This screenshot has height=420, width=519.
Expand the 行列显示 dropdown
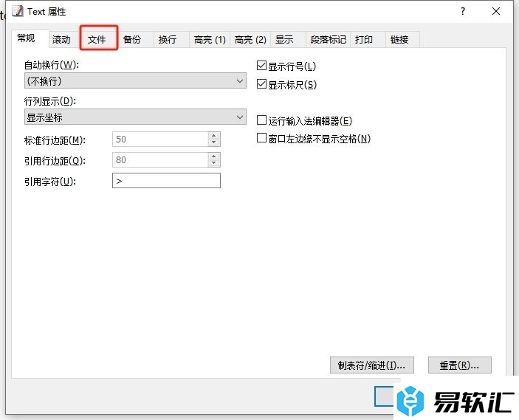point(135,117)
